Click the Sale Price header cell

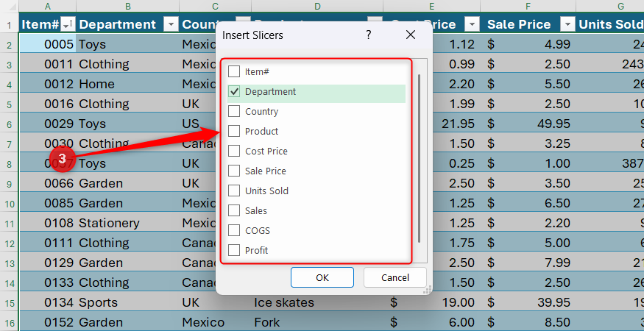point(528,24)
